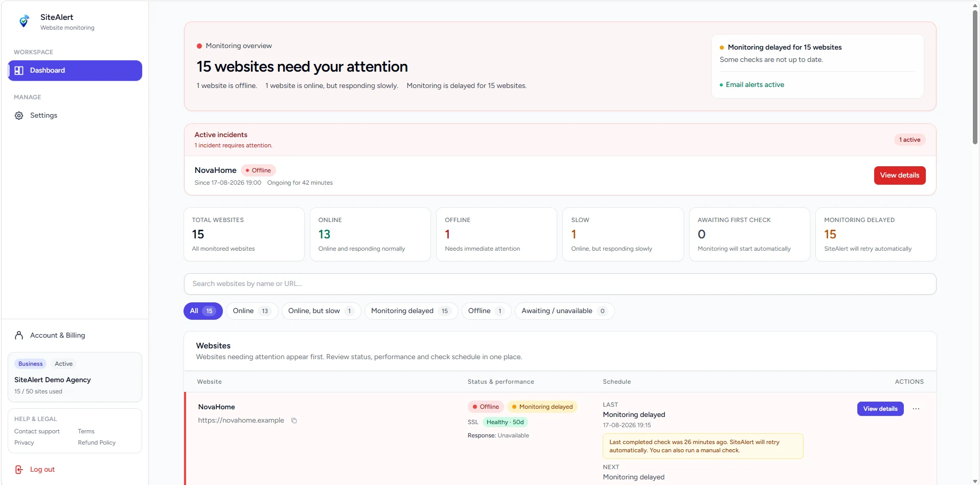Click the 15 / 50 sites used text
The height and width of the screenshot is (485, 980).
[x=38, y=392]
